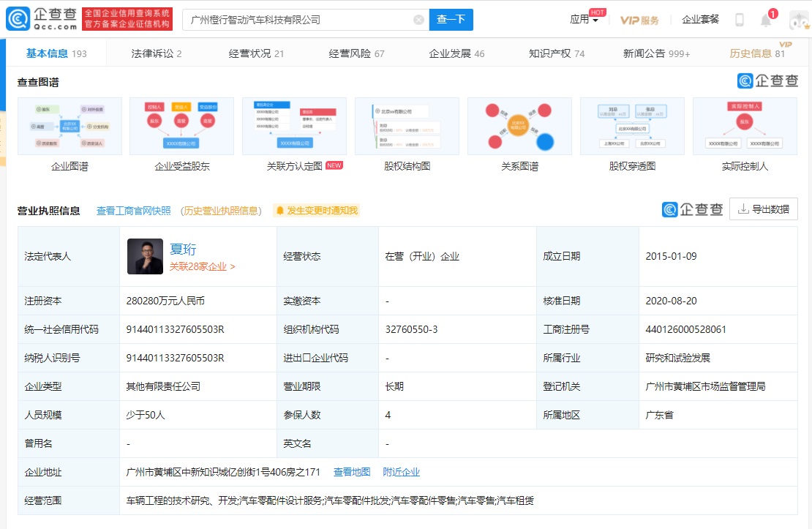
Task: Open 历史营业执照信息 link
Action: pos(221,211)
